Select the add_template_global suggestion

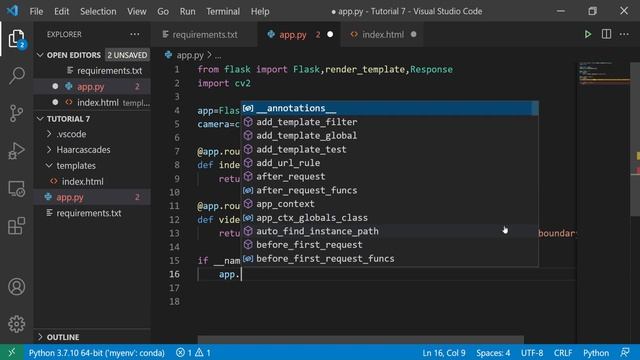[389, 136]
